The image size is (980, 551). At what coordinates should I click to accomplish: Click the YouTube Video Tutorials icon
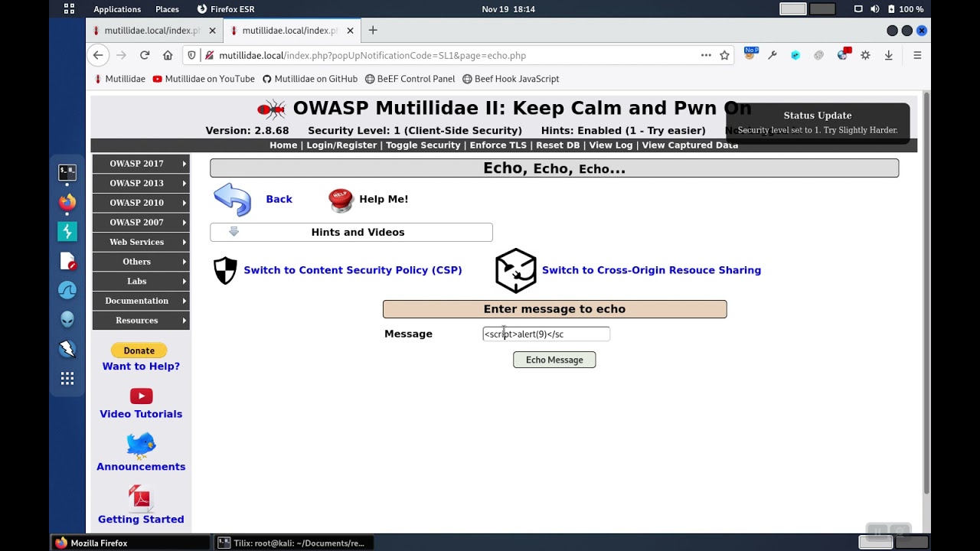tap(141, 396)
